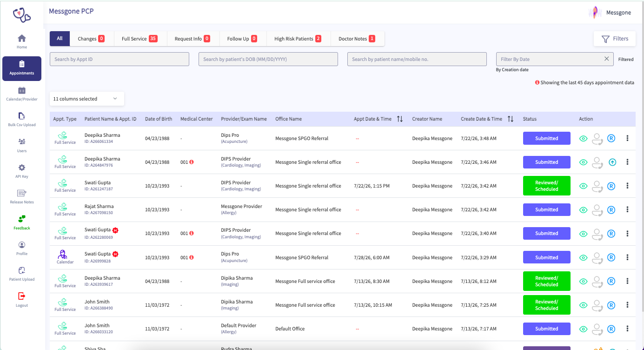
Task: Go to Users section
Action: pos(22,145)
